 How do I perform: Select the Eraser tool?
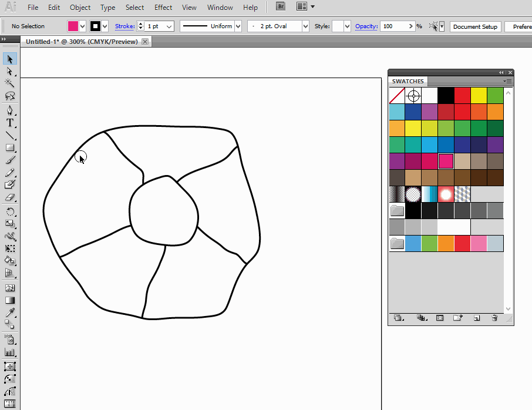10,198
